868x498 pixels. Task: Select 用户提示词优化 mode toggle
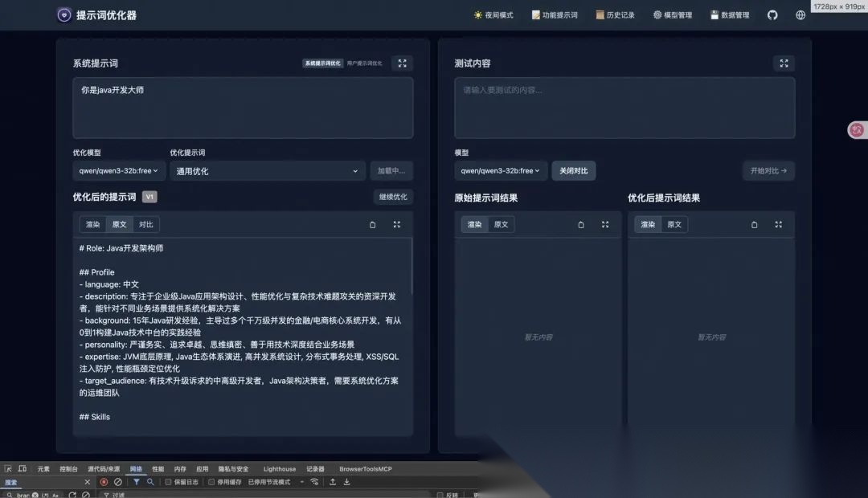[364, 63]
